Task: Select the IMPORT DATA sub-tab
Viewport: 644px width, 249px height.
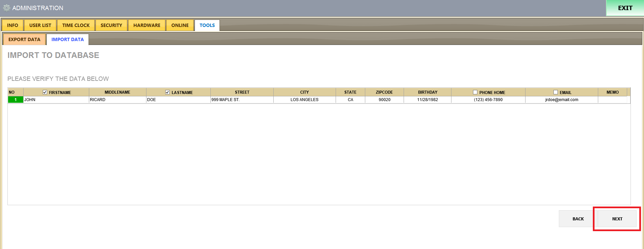Action: point(67,39)
